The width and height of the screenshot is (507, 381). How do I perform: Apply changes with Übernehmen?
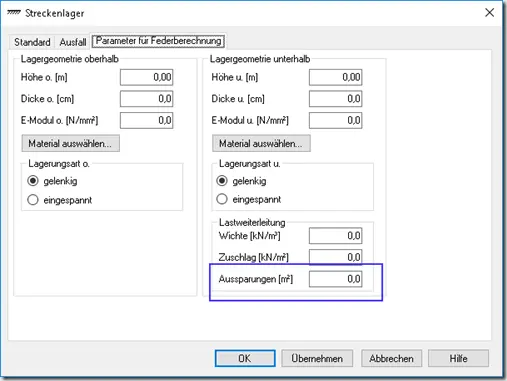(x=317, y=358)
